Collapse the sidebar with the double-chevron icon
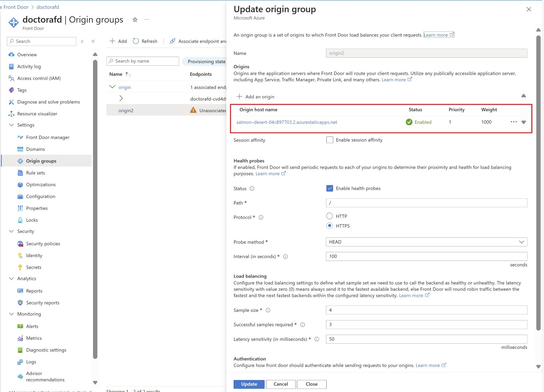The height and width of the screenshot is (392, 544). pyautogui.click(x=93, y=41)
